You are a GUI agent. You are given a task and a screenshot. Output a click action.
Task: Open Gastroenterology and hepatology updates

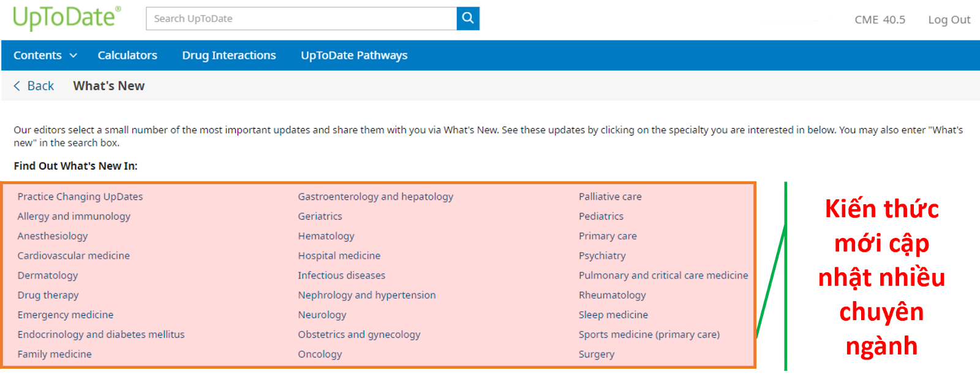click(375, 196)
